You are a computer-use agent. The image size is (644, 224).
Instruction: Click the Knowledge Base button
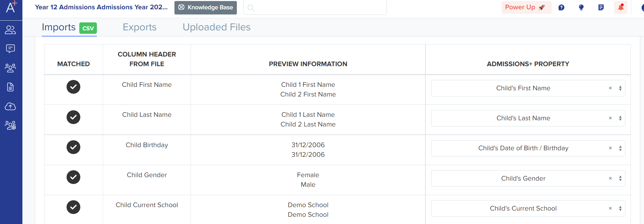point(205,8)
